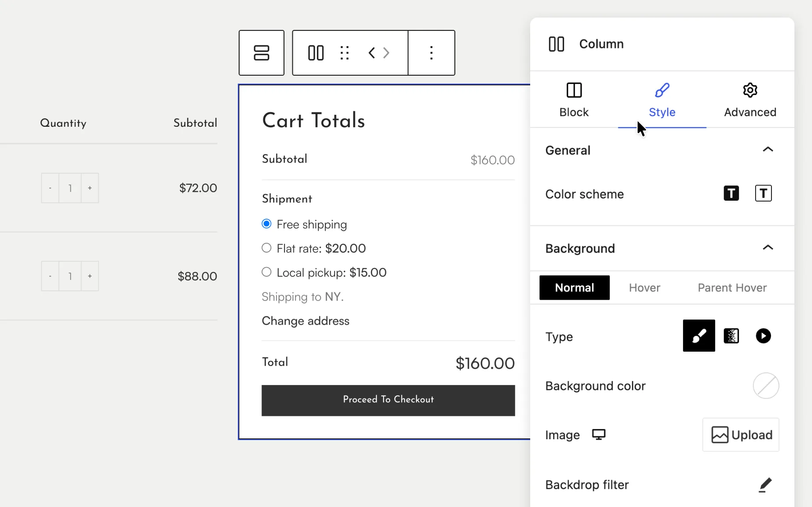
Task: Choose the classic brush background type
Action: click(x=699, y=336)
